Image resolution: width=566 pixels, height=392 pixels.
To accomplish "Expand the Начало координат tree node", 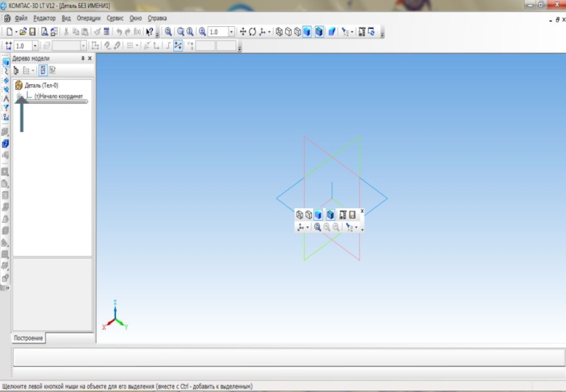I will [x=19, y=96].
